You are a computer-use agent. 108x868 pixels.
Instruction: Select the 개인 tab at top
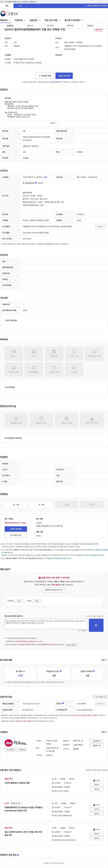pos(7,6)
